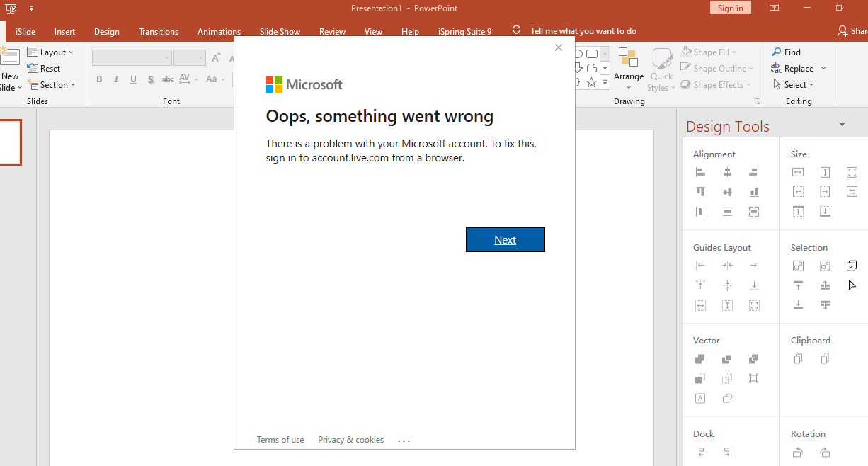Toggle Strikethrough in Font group
Screen dimensions: 868x466
[168, 79]
